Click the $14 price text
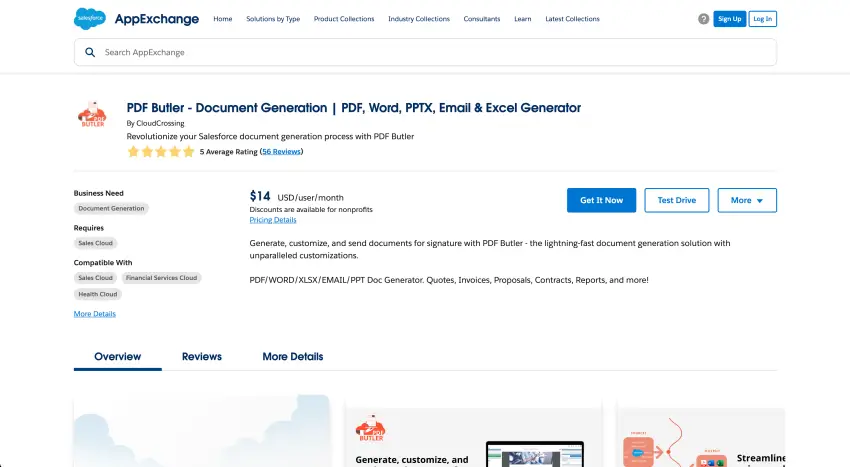 coord(260,196)
